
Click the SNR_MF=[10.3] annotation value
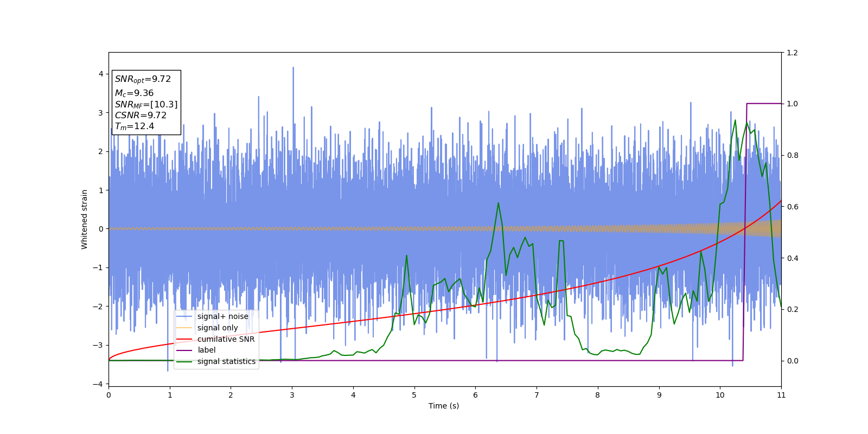pyautogui.click(x=146, y=105)
